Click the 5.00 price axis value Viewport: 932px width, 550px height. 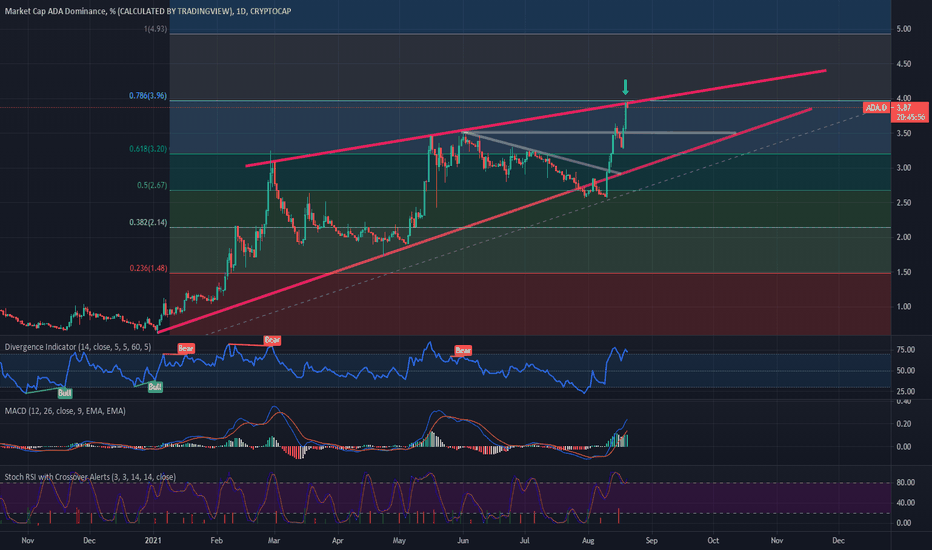pos(903,29)
